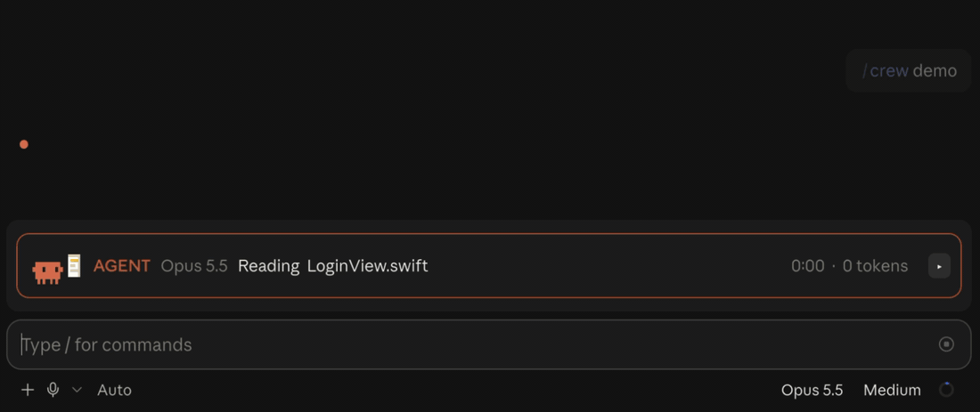Image resolution: width=980 pixels, height=412 pixels.
Task: Click the context usage ring indicator
Action: (946, 390)
